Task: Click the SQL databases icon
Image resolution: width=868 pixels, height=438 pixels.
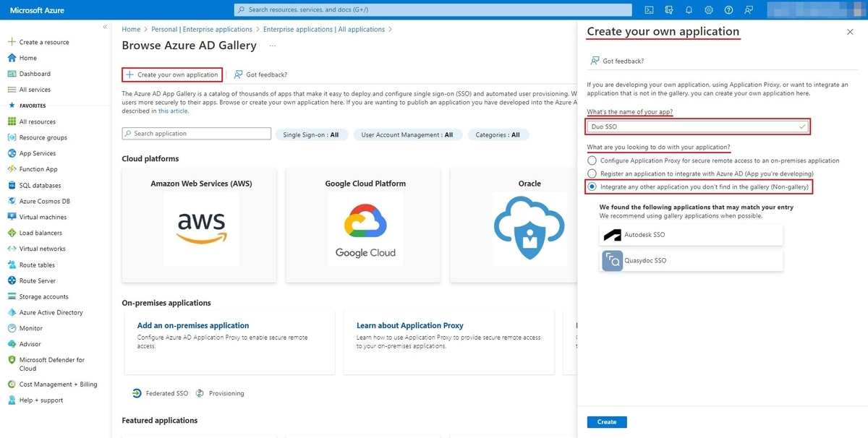Action: (x=12, y=185)
